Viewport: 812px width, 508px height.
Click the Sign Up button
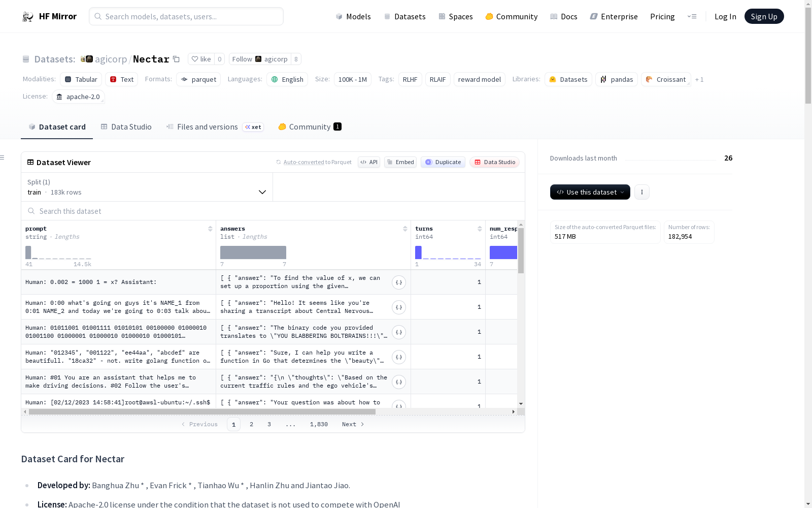click(764, 16)
